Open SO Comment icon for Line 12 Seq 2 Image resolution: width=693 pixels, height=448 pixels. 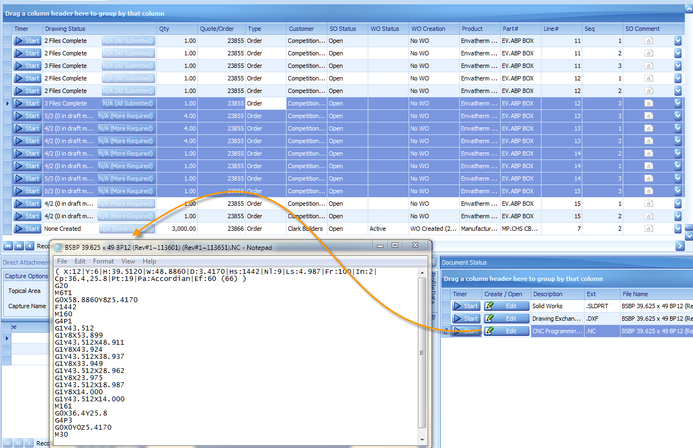[x=648, y=91]
